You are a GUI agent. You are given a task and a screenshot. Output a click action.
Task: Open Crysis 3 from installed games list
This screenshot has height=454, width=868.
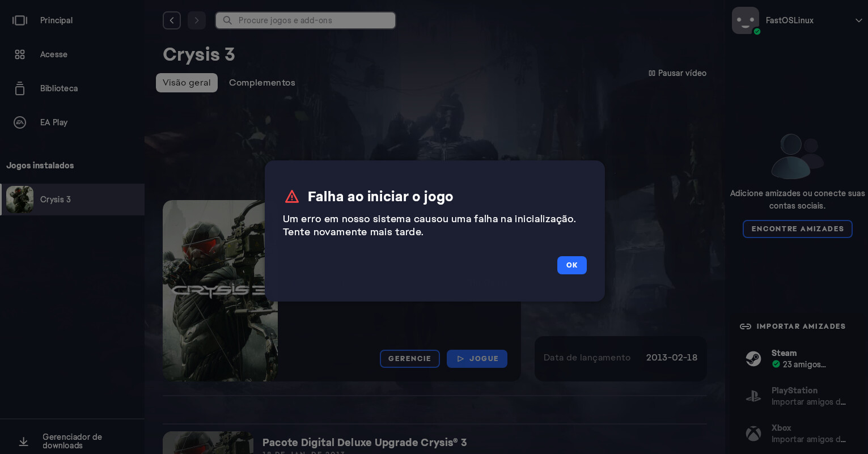click(x=73, y=200)
